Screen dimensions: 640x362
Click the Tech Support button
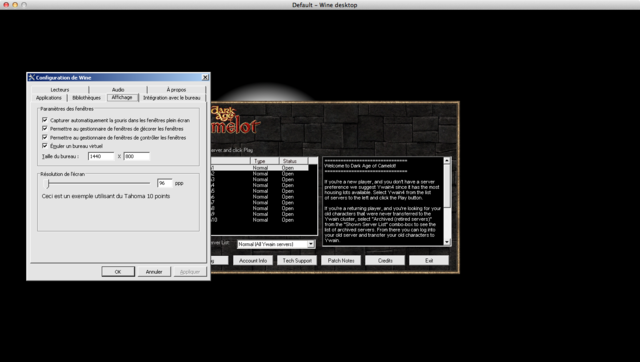pyautogui.click(x=297, y=260)
